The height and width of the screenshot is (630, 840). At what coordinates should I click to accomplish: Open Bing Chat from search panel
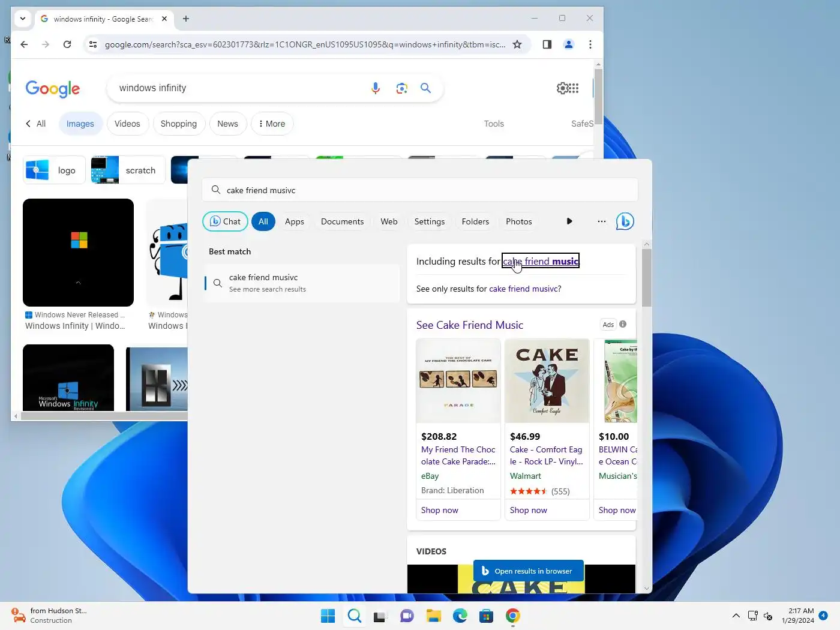click(226, 221)
